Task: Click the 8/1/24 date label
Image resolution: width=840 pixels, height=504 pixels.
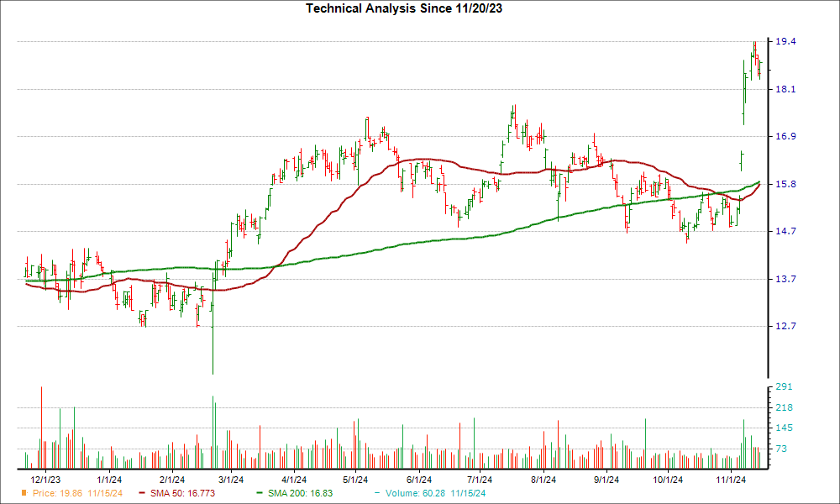Action: coord(543,480)
